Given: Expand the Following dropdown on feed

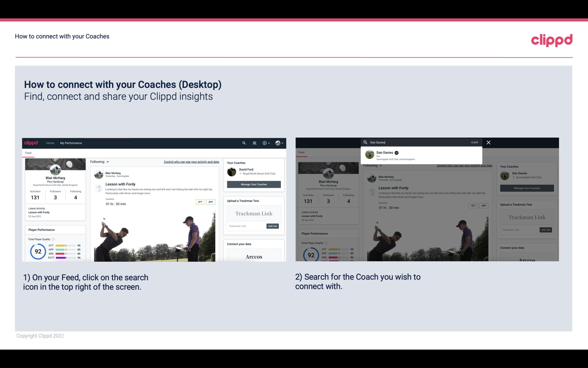Looking at the screenshot, I should (100, 161).
